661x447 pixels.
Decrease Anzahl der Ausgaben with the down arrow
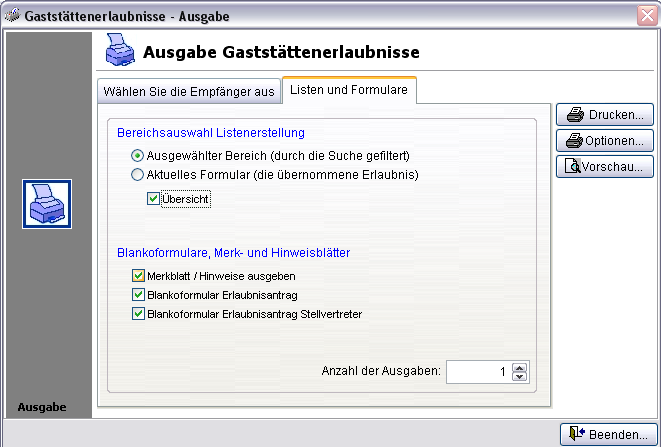click(x=519, y=377)
